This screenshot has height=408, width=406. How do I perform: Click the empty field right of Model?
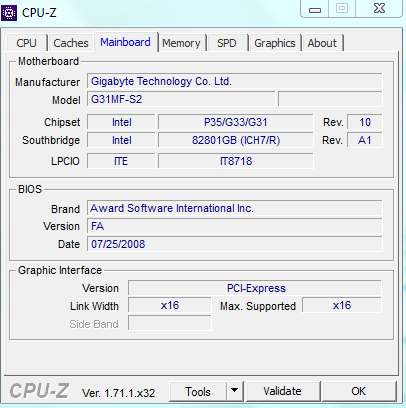[x=330, y=99]
